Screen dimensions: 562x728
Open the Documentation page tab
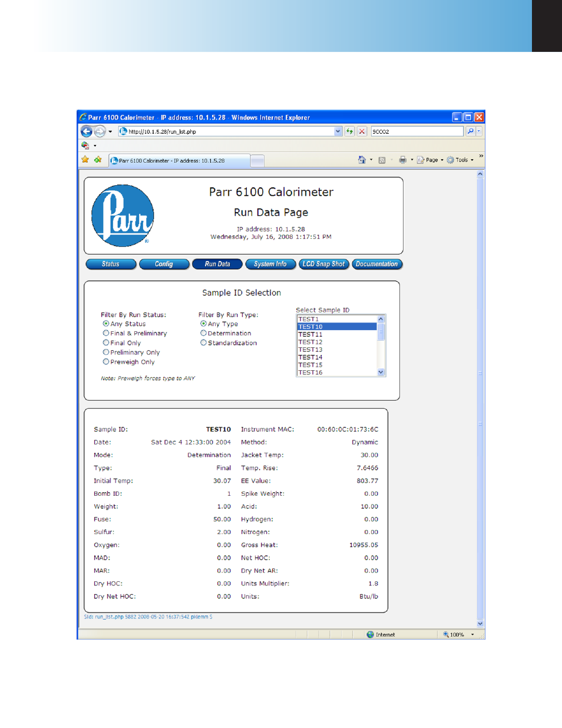(x=377, y=264)
